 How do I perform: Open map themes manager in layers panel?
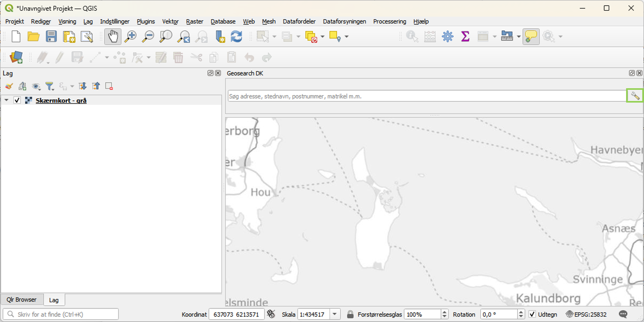point(36,86)
